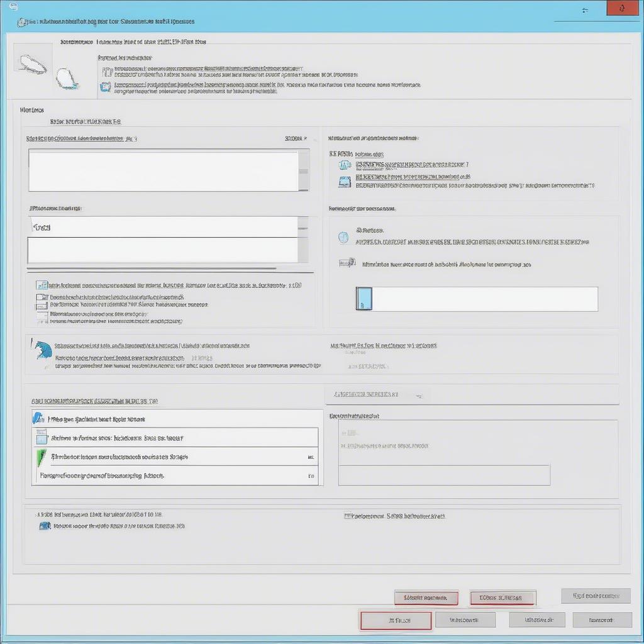Select the first list row with the blue icon
This screenshot has width=644, height=644.
175,419
